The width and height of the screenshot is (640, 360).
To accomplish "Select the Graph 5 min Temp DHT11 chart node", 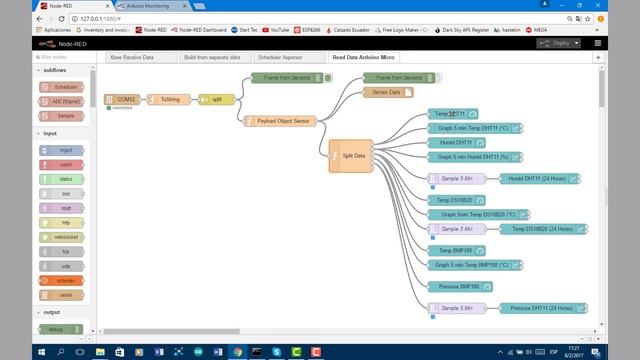I will click(x=475, y=128).
